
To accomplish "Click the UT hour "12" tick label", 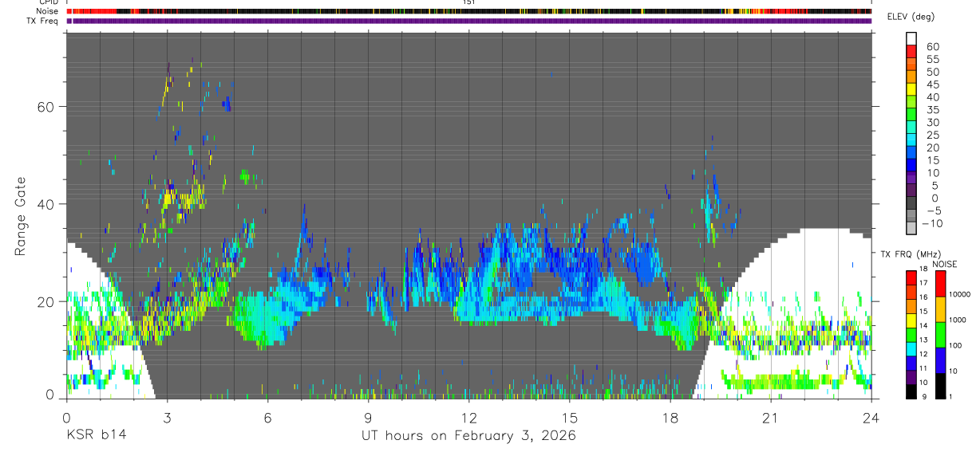I will 469,418.
